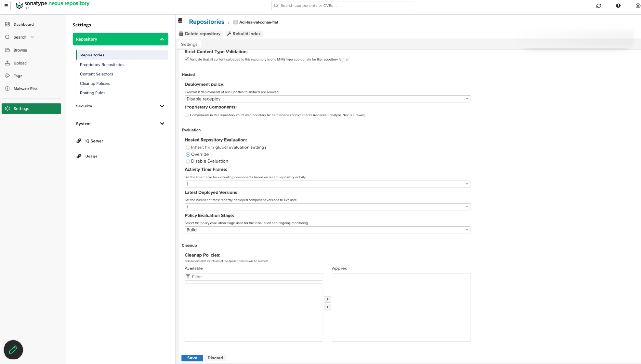Switch to the Settings tab

click(189, 45)
